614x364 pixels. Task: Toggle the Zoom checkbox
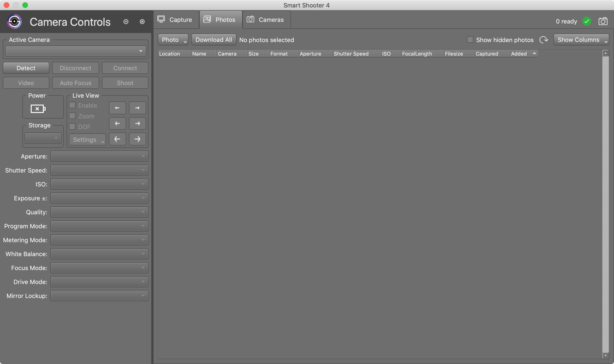[72, 116]
